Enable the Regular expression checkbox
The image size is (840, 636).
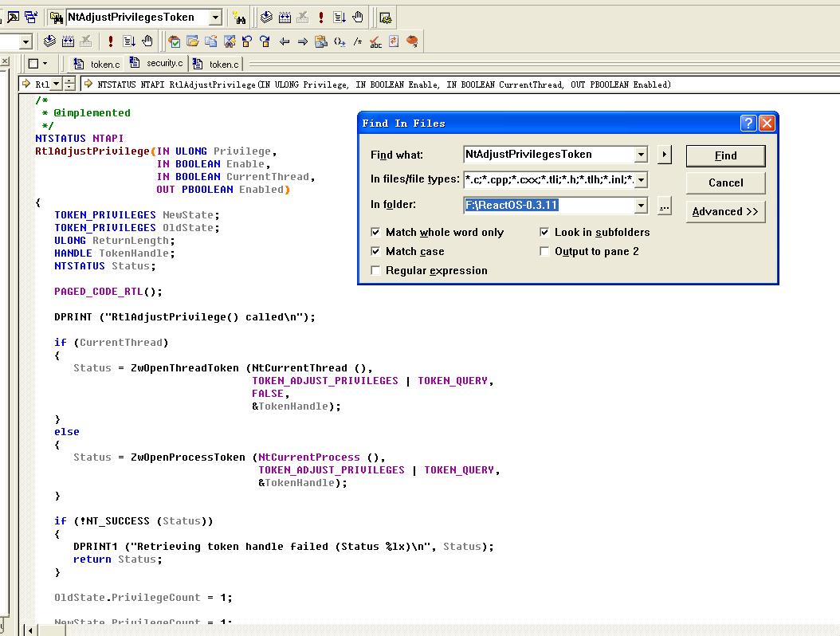[376, 271]
